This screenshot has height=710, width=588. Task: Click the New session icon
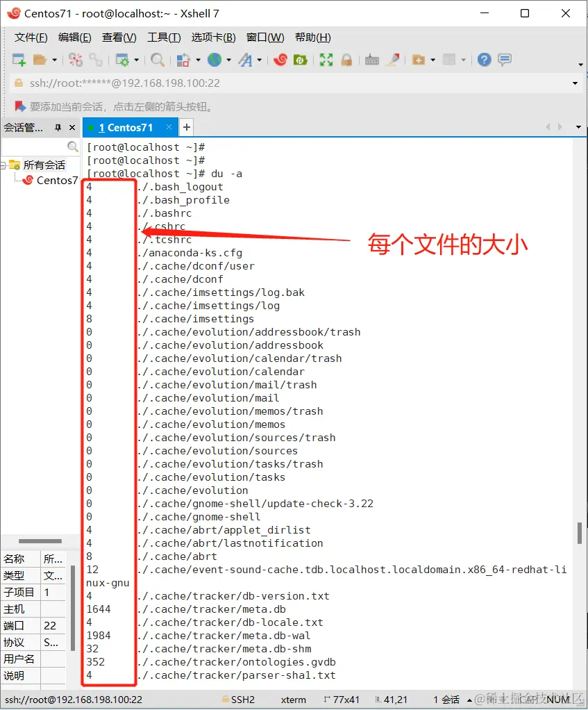19,59
